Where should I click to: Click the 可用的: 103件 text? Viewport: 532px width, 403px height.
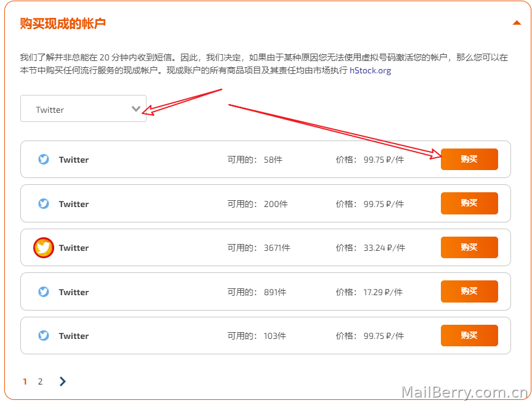257,336
